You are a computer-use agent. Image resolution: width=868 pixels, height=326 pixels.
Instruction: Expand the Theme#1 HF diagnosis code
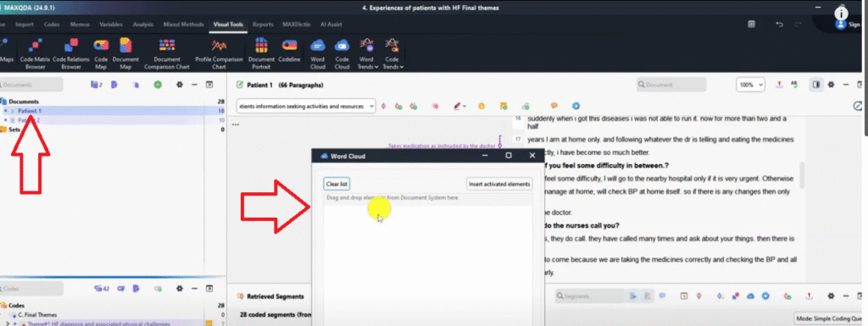click(x=7, y=323)
